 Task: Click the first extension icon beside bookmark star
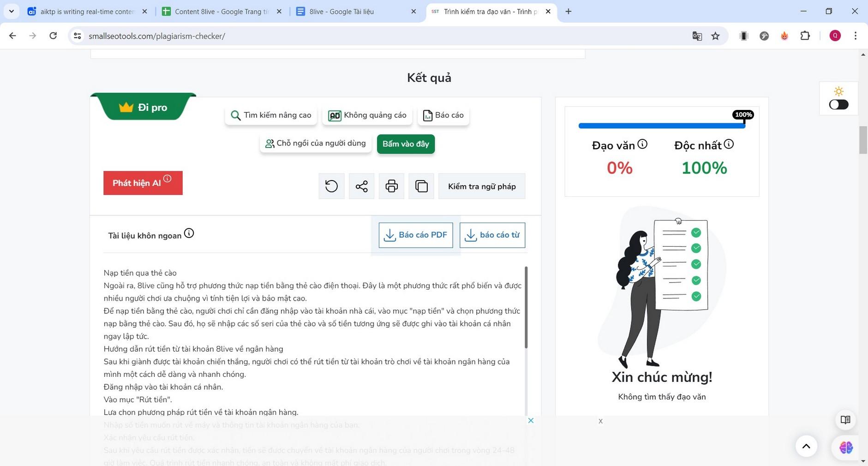(744, 36)
